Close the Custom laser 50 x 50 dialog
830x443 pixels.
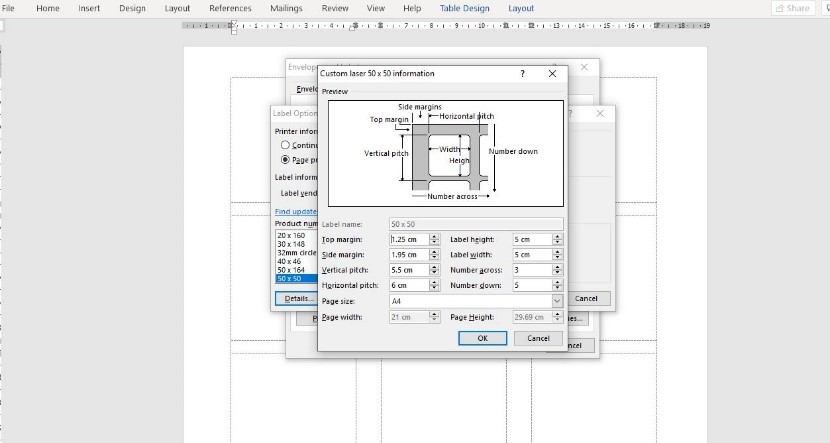point(552,74)
